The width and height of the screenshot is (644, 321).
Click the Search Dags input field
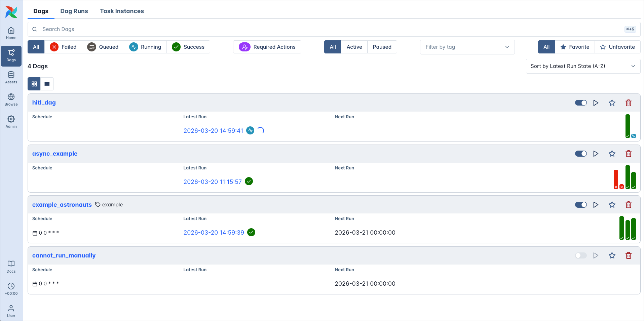202,29
